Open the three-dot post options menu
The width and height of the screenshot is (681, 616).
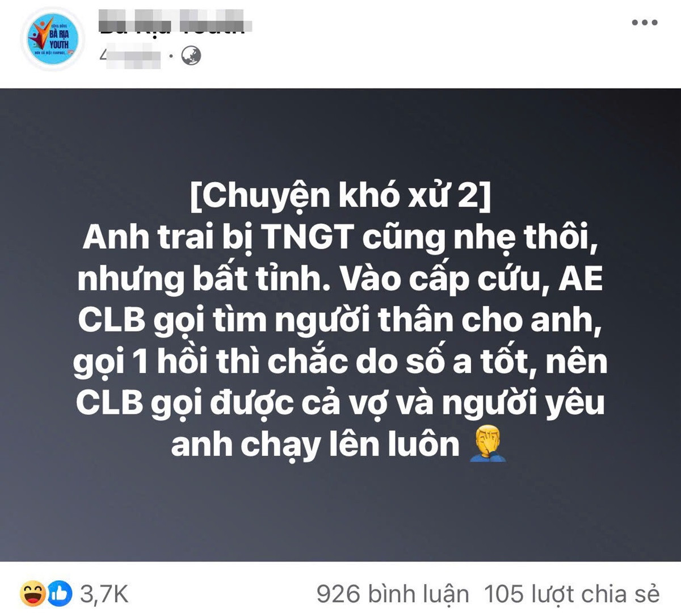645,23
